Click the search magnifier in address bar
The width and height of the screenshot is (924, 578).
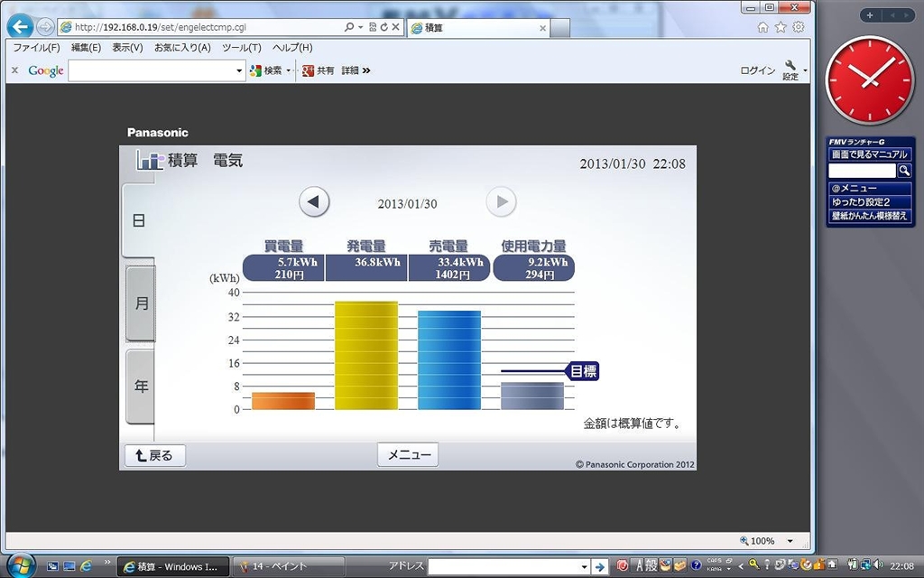point(349,27)
